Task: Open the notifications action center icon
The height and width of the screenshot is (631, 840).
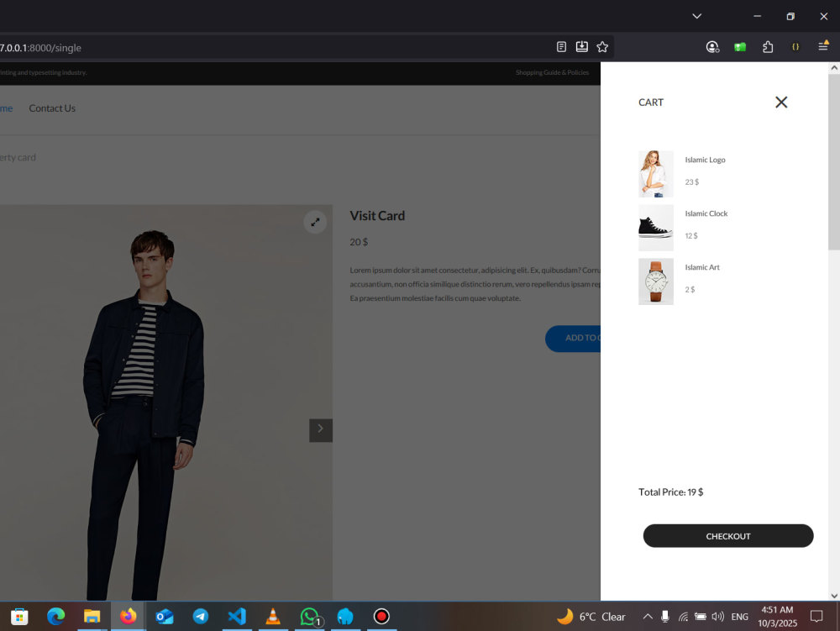Action: click(816, 617)
